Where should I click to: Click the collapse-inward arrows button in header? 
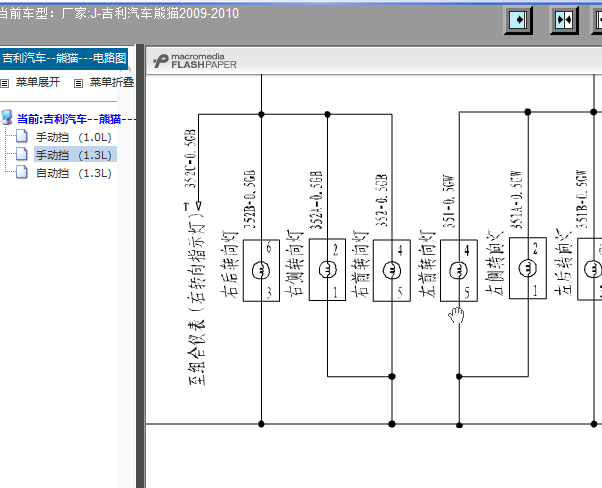pyautogui.click(x=564, y=20)
